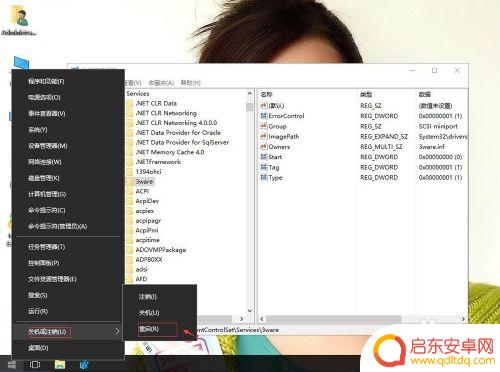Image resolution: width=500 pixels, height=372 pixels.
Task: Launch 命令提示符(C) from the quick menu
Action: [x=68, y=210]
